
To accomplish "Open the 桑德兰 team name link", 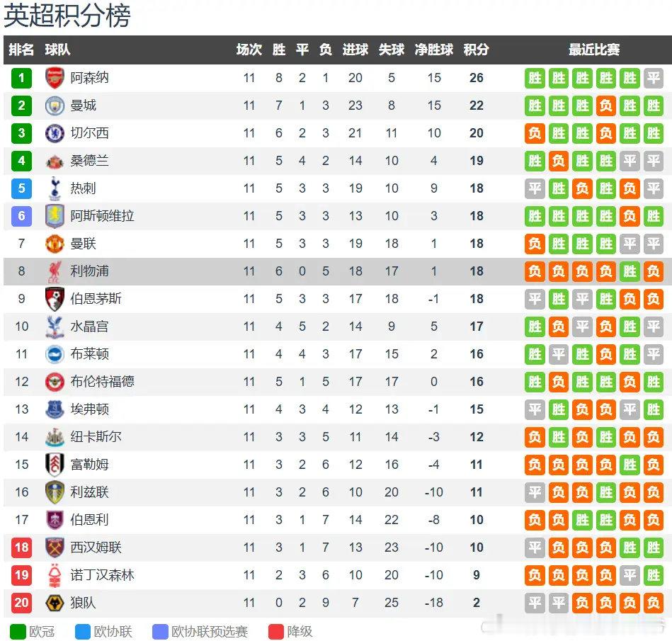I will [x=89, y=161].
